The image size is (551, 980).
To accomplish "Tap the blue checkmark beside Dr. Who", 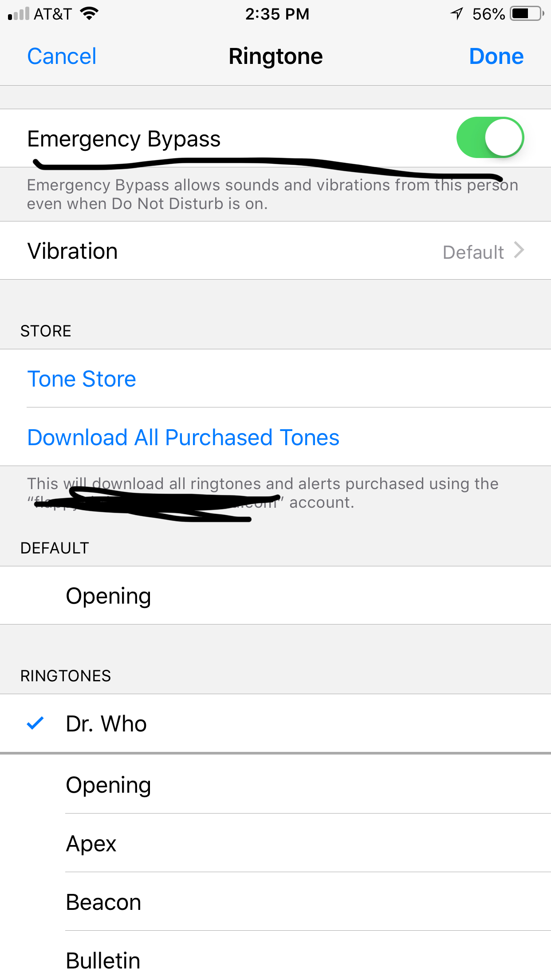I will (35, 723).
